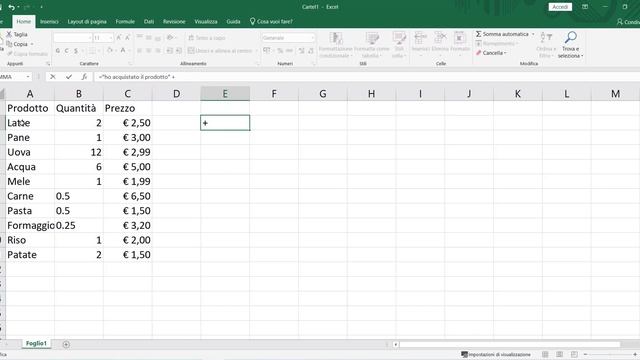
Task: Switch to the Home ribbon tab
Action: tap(24, 22)
